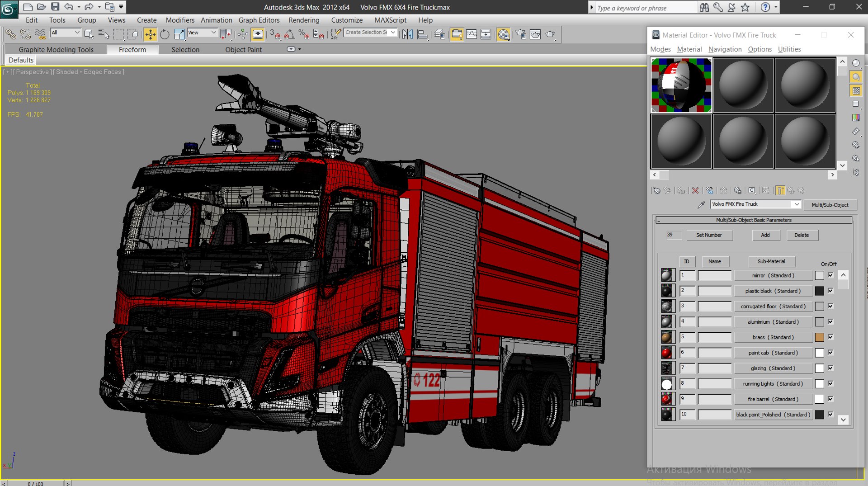The image size is (868, 486).
Task: Open the material name Volvo FMX dropdown
Action: pyautogui.click(x=755, y=204)
